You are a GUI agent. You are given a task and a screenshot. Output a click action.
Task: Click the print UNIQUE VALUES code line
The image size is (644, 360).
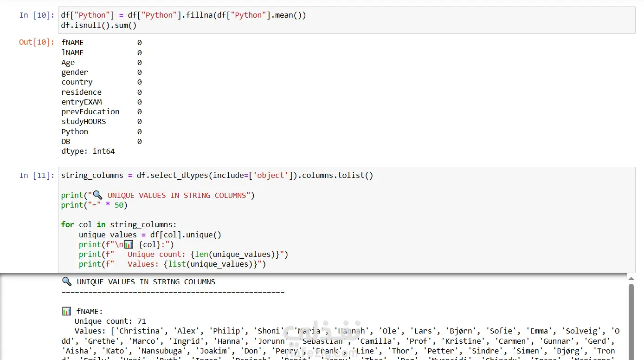158,196
